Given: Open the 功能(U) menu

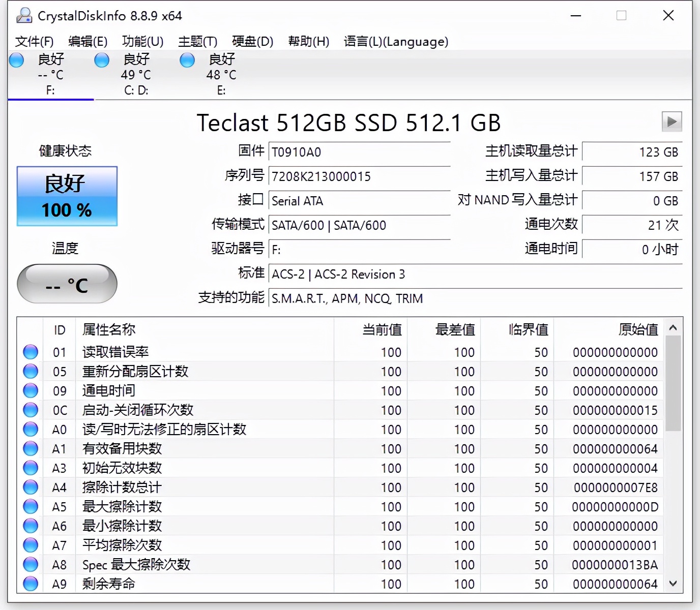Looking at the screenshot, I should (142, 42).
